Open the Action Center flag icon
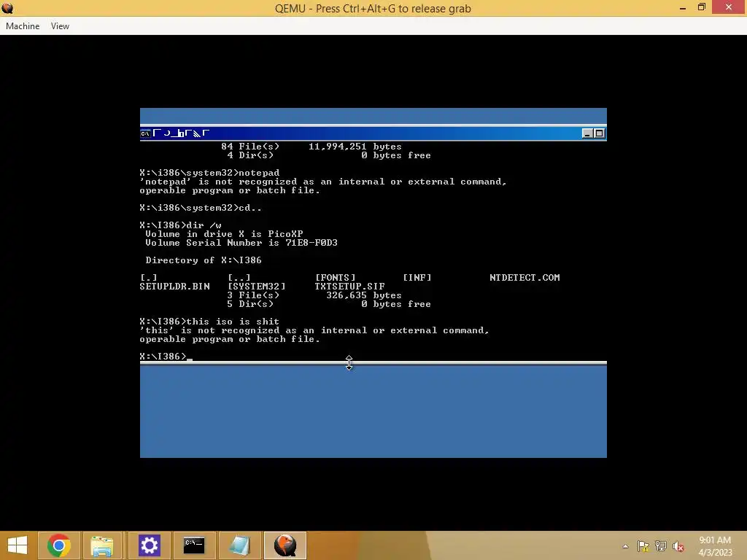This screenshot has width=747, height=560. click(643, 546)
